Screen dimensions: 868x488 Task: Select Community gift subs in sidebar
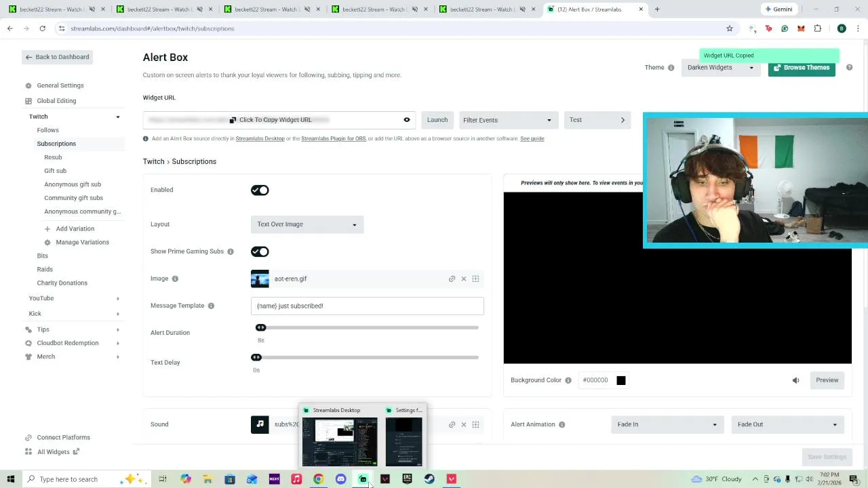click(73, 198)
